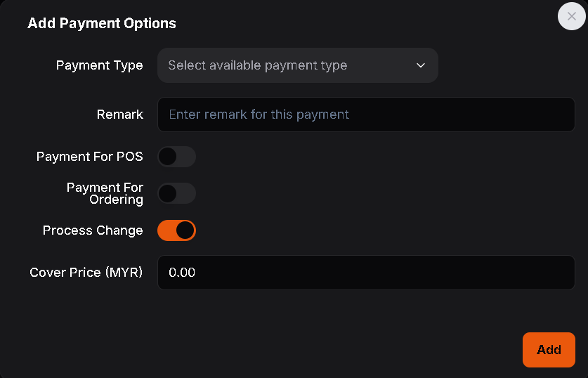The width and height of the screenshot is (588, 378).
Task: Click the 'Remark' label text
Action: tap(120, 115)
